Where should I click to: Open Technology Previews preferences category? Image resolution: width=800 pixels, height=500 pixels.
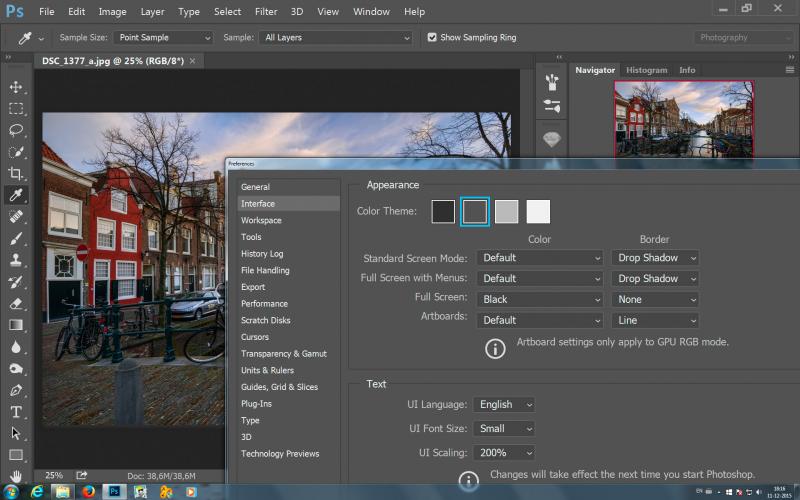coord(288,454)
